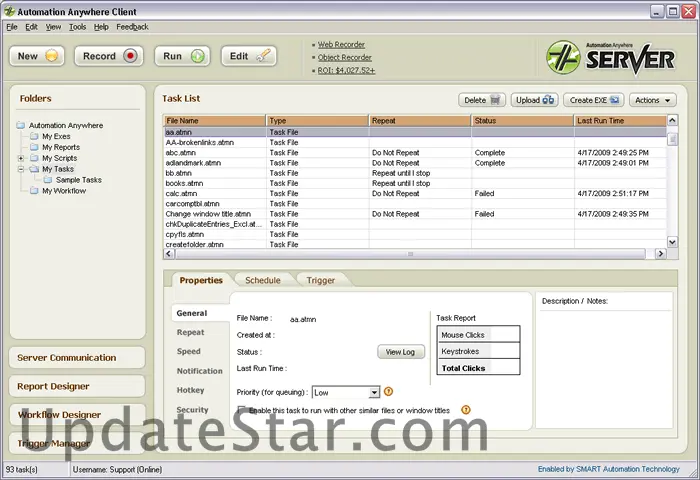Click horizontal scroll right arrow

tap(661, 254)
